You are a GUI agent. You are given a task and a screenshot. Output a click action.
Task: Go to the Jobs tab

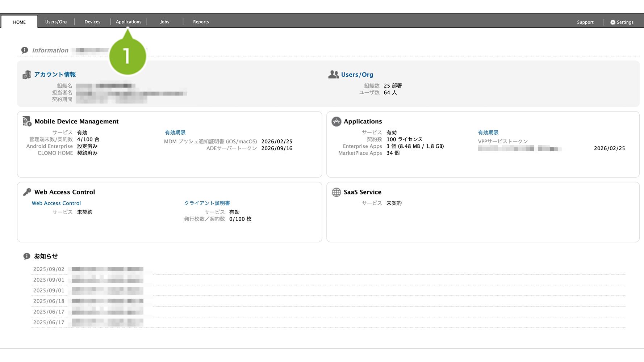pyautogui.click(x=165, y=22)
